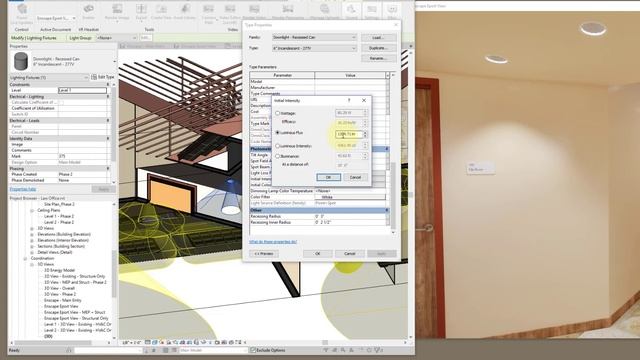This screenshot has height=360, width=640.
Task: Open the Family dropdown in Type Properties
Action: click(x=314, y=37)
